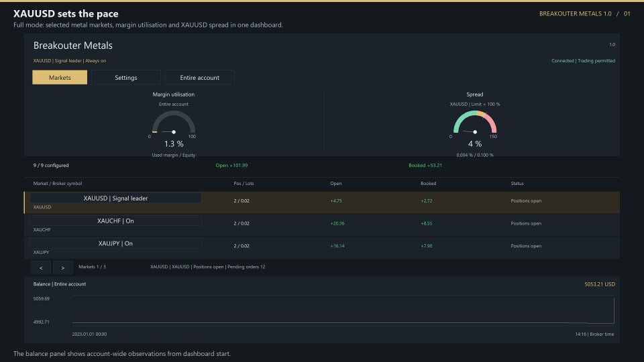Click the Always on subtitle line

(x=69, y=61)
